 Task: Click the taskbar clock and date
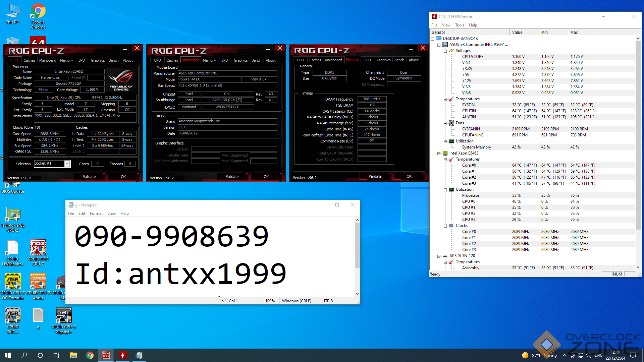pos(615,355)
